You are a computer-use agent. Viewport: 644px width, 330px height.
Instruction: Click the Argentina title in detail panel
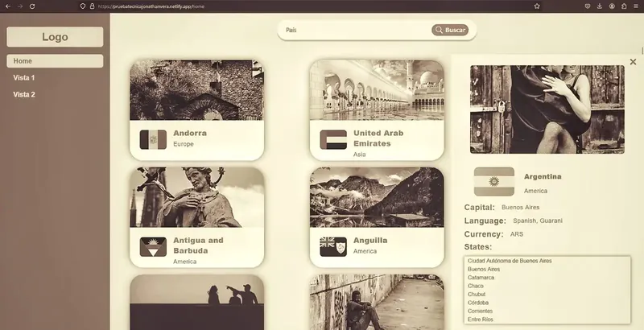click(543, 176)
